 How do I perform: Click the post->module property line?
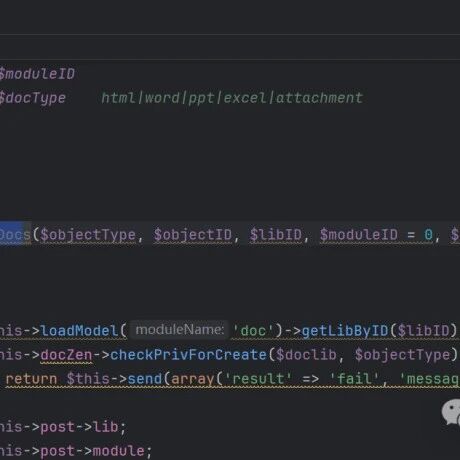pos(76,451)
